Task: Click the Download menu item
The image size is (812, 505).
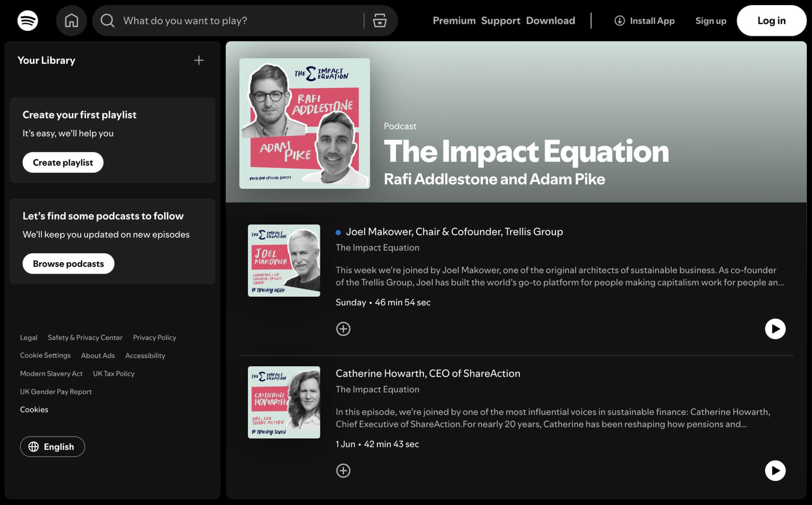Action: click(x=550, y=21)
